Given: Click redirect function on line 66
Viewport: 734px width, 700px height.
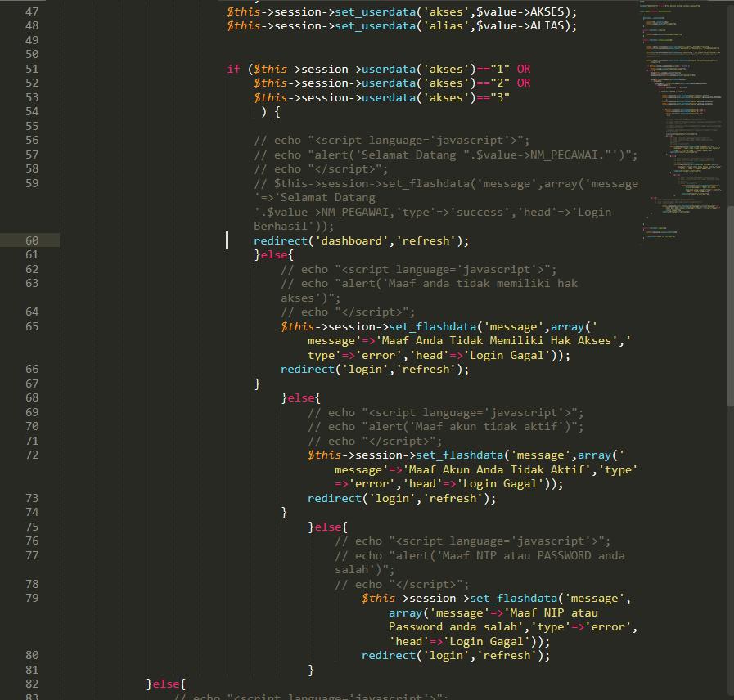Looking at the screenshot, I should click(308, 369).
